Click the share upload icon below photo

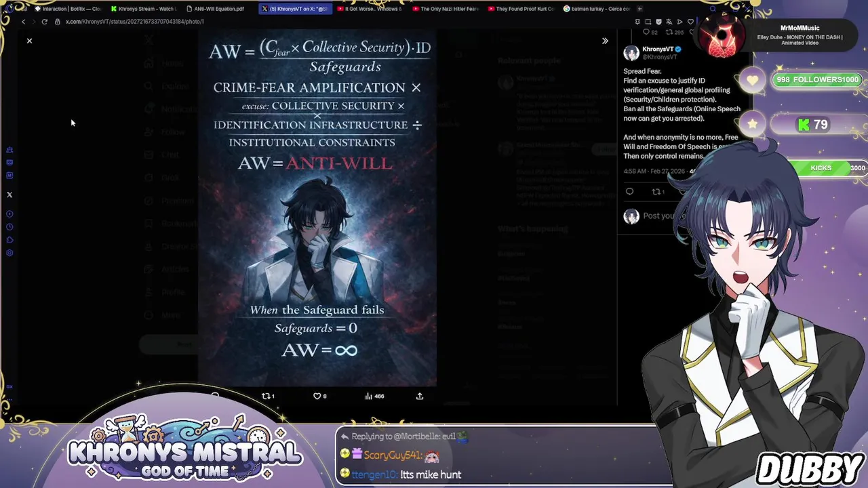pyautogui.click(x=420, y=396)
